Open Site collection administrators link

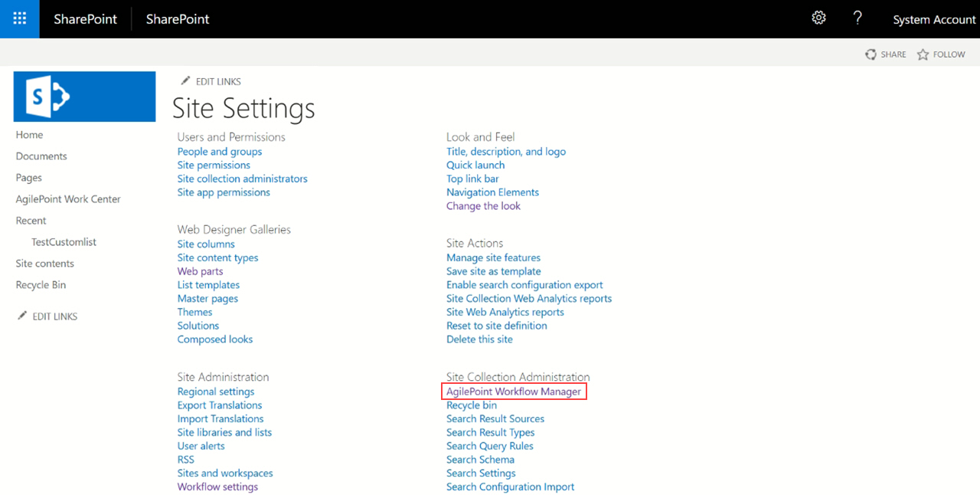pyautogui.click(x=243, y=179)
